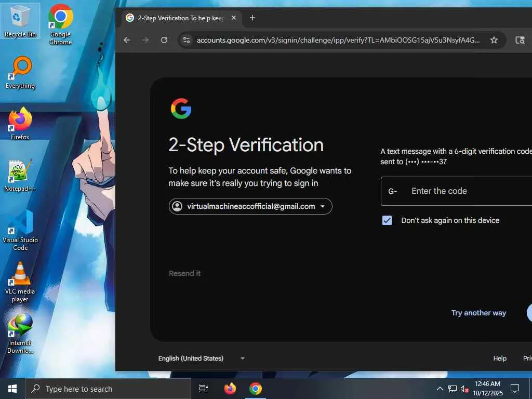Click the Google logo on the page
The image size is (532, 399).
[x=181, y=109]
